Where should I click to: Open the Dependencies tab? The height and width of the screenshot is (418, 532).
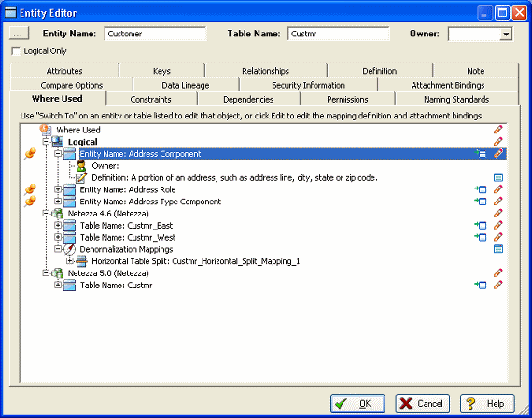[248, 99]
